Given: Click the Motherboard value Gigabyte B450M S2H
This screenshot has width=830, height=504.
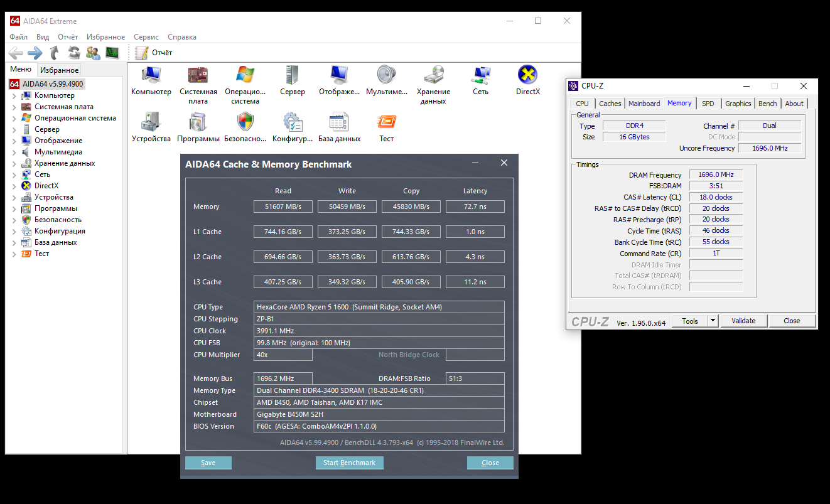Looking at the screenshot, I should click(379, 414).
